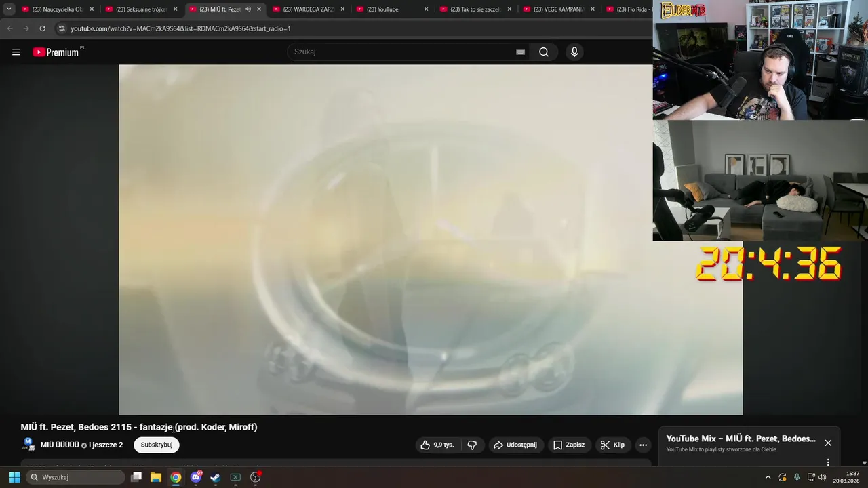Image resolution: width=868 pixels, height=488 pixels.
Task: Go back in browser history
Action: [x=9, y=28]
